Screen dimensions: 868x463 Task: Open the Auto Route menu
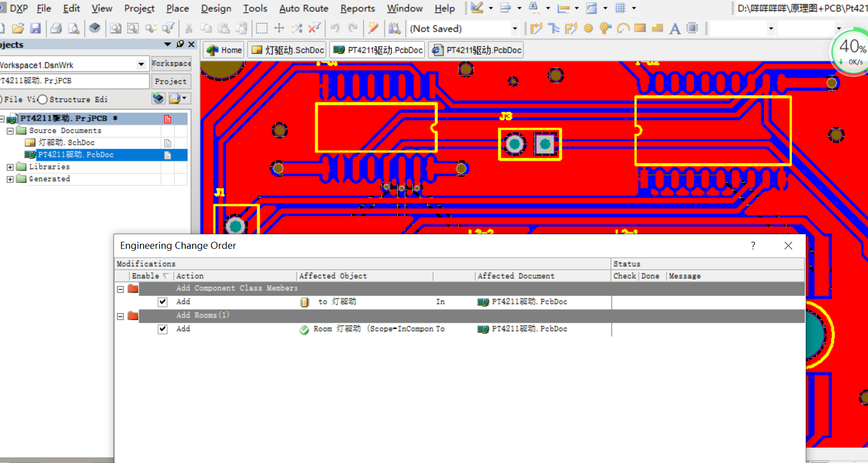click(x=303, y=8)
